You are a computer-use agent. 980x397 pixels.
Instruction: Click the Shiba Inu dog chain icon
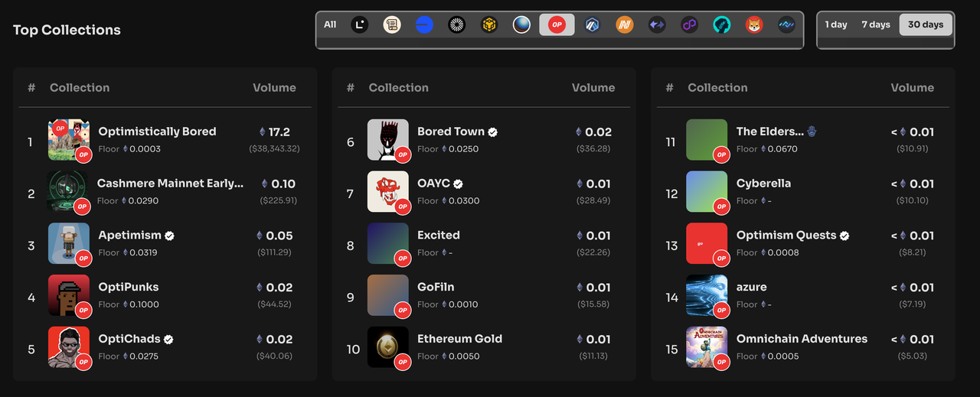pos(754,25)
